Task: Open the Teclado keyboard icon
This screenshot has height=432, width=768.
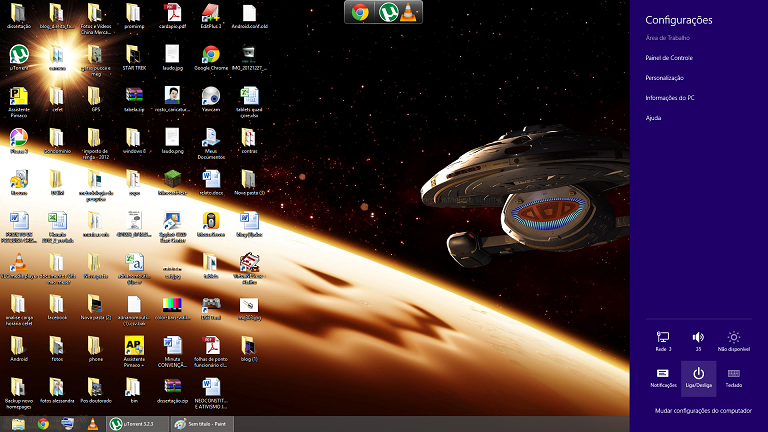Action: coord(734,378)
